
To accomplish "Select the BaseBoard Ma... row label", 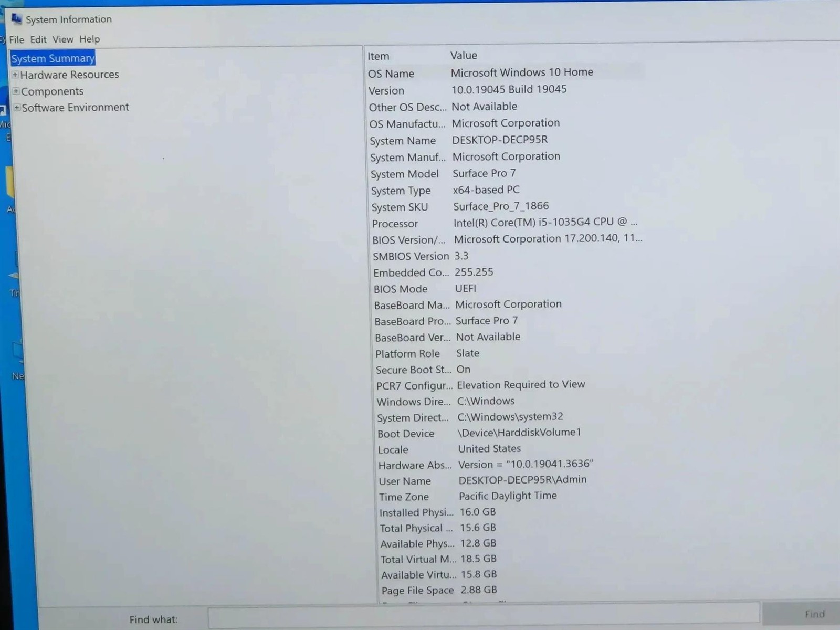I will pyautogui.click(x=412, y=306).
